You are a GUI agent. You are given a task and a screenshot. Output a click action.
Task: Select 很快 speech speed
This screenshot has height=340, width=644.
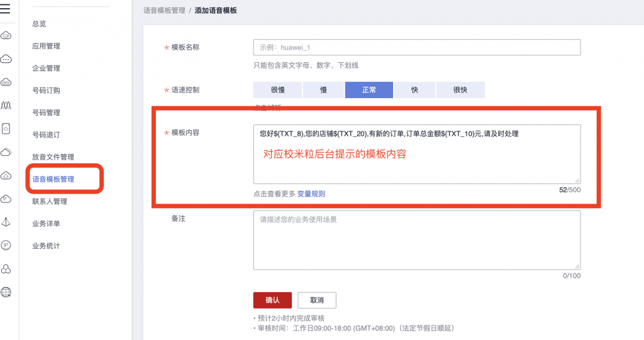tap(460, 90)
